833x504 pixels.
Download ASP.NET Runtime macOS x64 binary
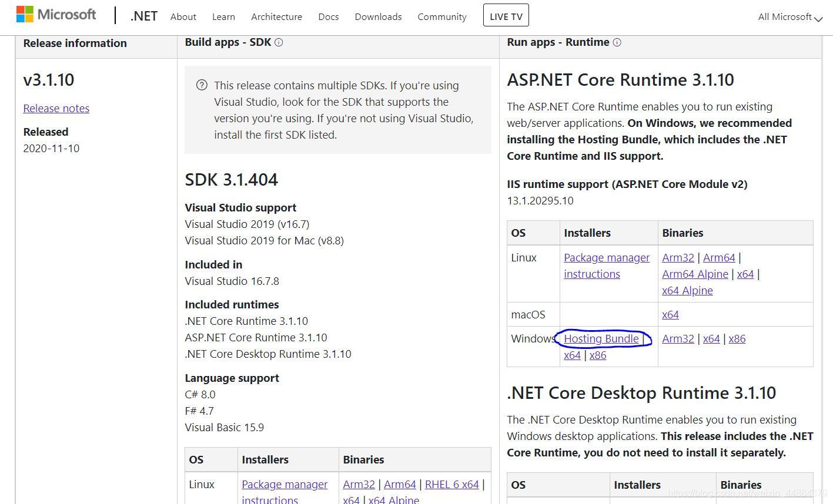[x=670, y=314]
